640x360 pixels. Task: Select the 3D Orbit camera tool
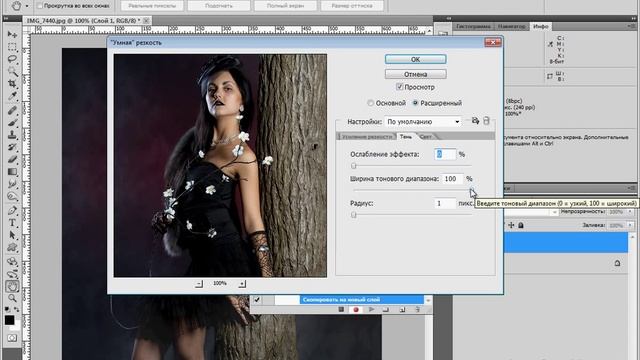12,273
